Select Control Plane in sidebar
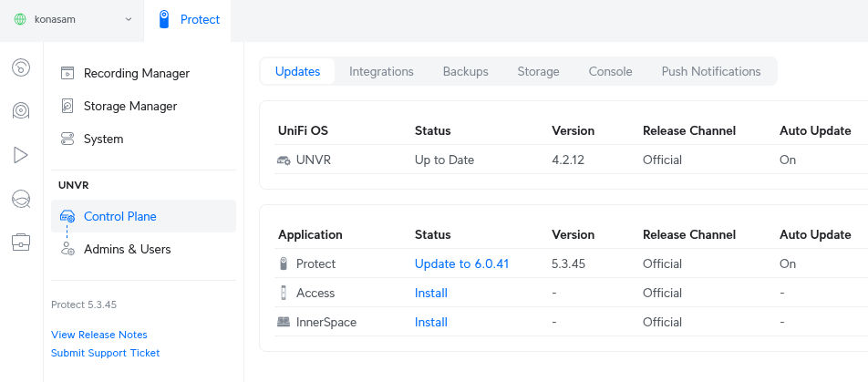868x382 pixels. pyautogui.click(x=143, y=216)
